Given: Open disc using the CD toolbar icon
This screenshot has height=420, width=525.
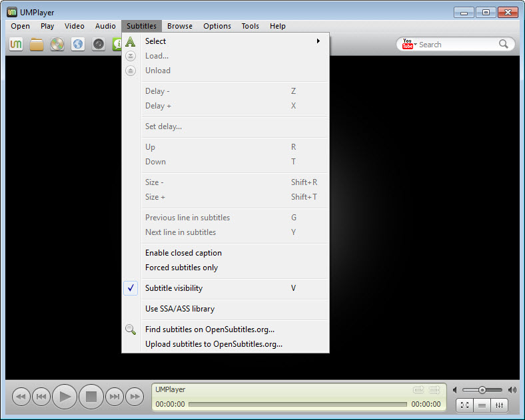Looking at the screenshot, I should (x=57, y=44).
